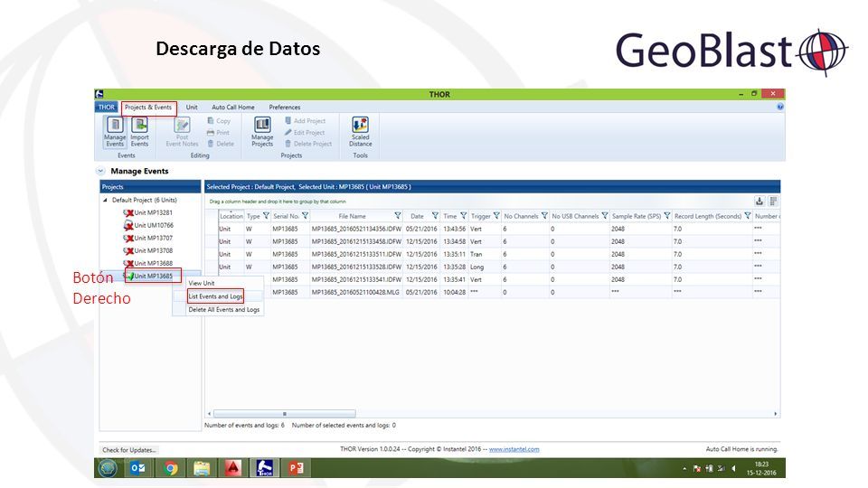Viewport: 868px width, 488px height.
Task: Click Delete in the Editing group
Action: pyautogui.click(x=221, y=144)
